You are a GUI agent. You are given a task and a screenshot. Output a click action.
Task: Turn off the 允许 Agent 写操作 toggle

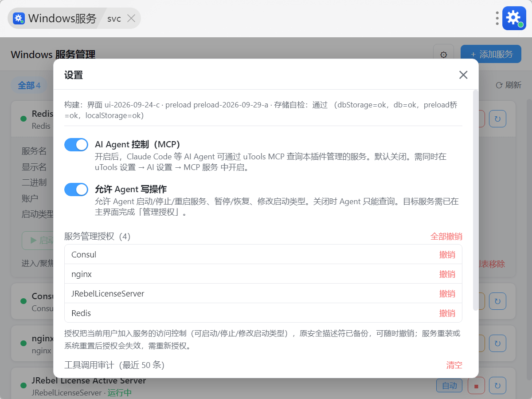[76, 190]
